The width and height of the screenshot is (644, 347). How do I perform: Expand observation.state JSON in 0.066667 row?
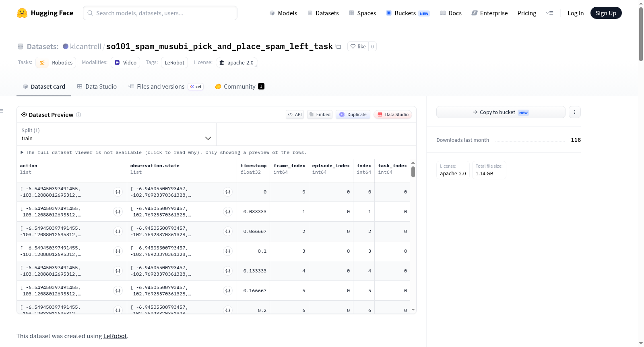click(228, 231)
